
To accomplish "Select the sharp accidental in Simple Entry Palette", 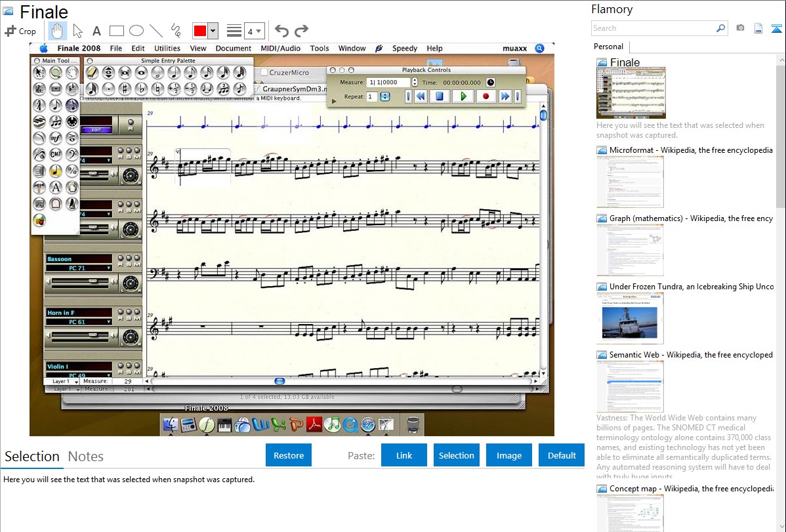I will tap(125, 89).
